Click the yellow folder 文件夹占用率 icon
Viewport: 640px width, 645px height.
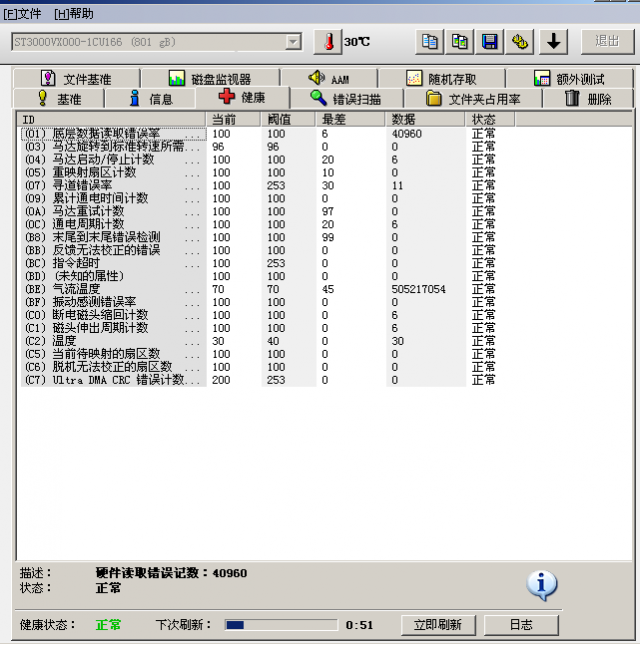[x=434, y=99]
